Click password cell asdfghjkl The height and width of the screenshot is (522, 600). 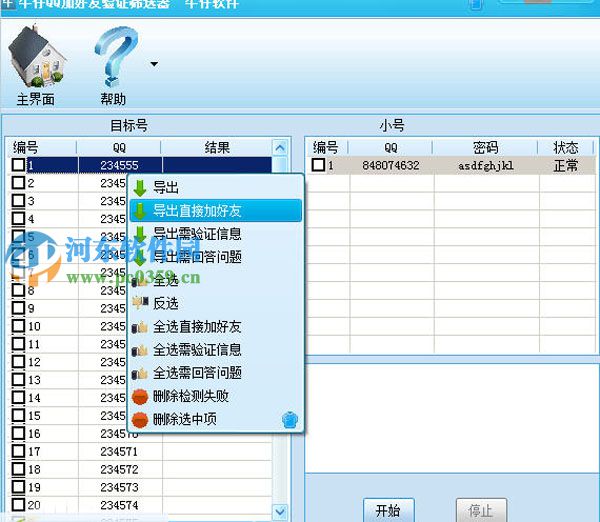tap(486, 165)
